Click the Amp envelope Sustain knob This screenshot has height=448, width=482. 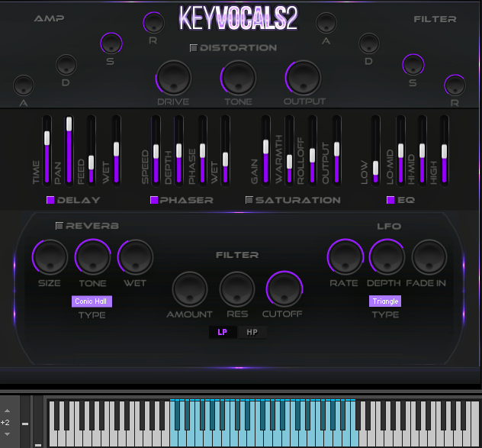pyautogui.click(x=111, y=44)
